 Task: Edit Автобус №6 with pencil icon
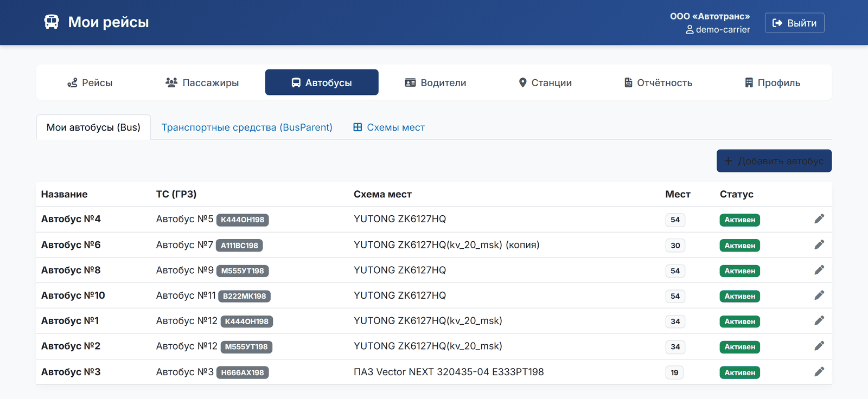[819, 245]
